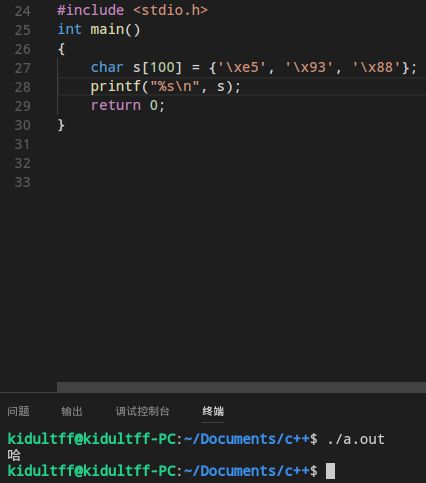Click line number 27 in the gutter

22,68
